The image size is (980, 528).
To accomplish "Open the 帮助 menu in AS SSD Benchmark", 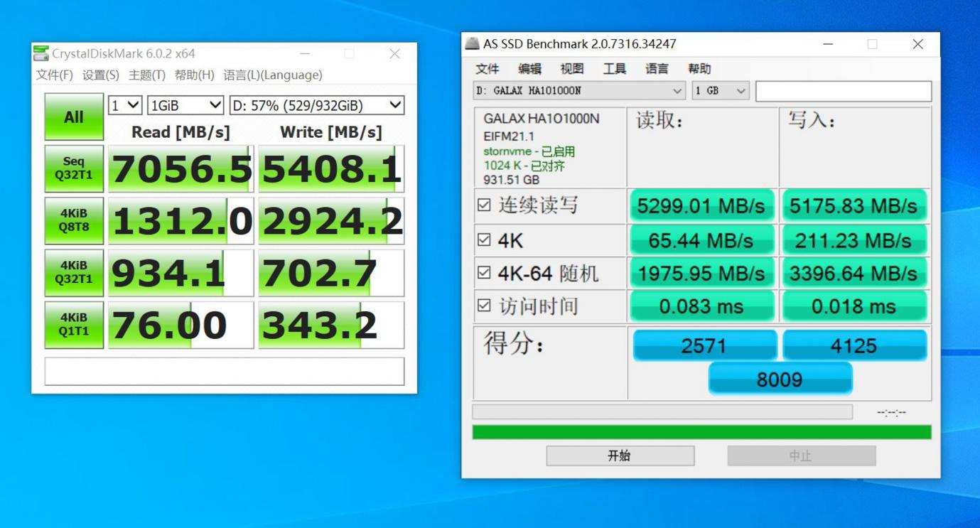I will (x=699, y=69).
